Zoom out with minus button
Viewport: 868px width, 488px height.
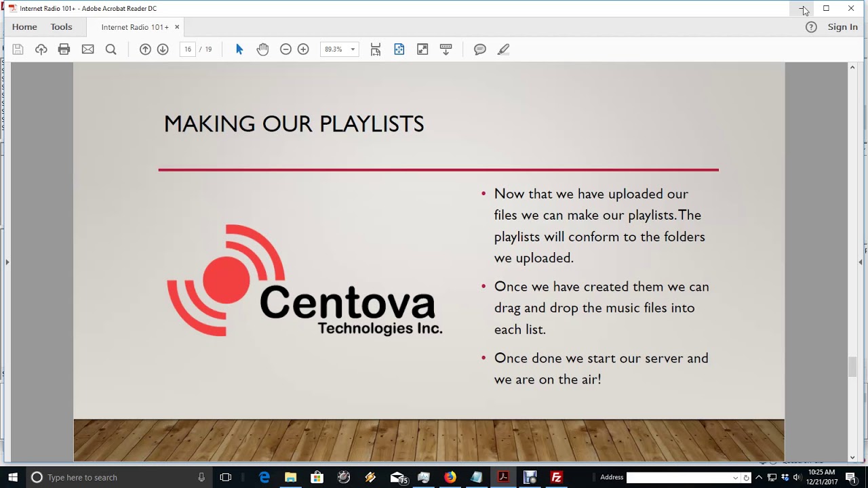point(285,49)
